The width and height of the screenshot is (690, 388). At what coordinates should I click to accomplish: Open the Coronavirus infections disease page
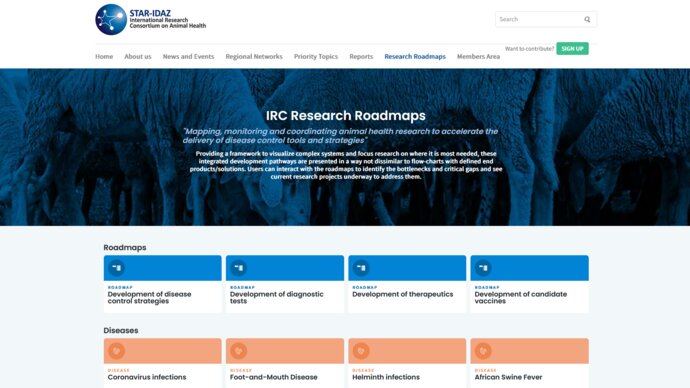click(x=163, y=363)
